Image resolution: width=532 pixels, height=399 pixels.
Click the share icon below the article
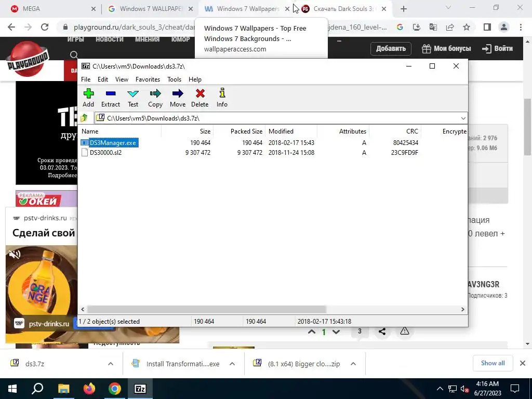pos(382,331)
